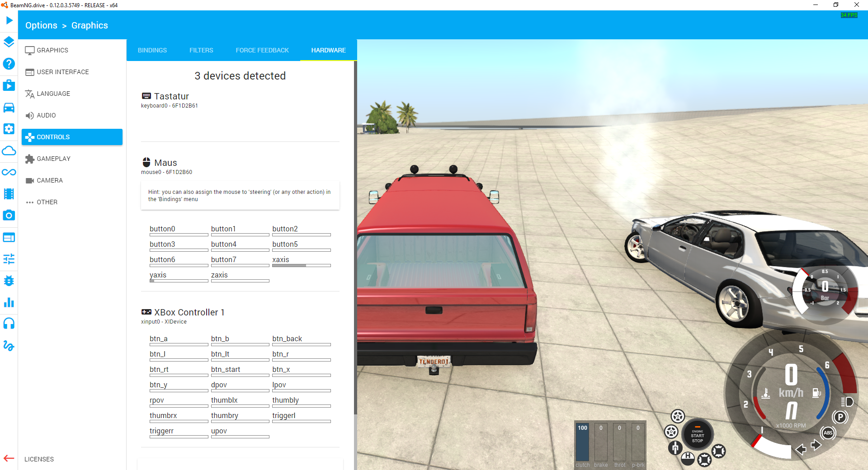The image size is (868, 470).
Task: Open the track builder squiggle icon
Action: click(x=9, y=346)
